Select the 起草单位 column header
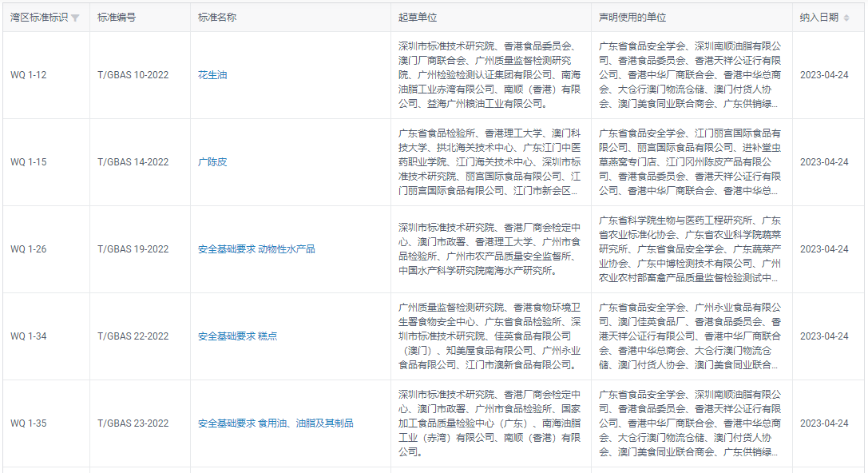This screenshot has height=473, width=868. 418,17
